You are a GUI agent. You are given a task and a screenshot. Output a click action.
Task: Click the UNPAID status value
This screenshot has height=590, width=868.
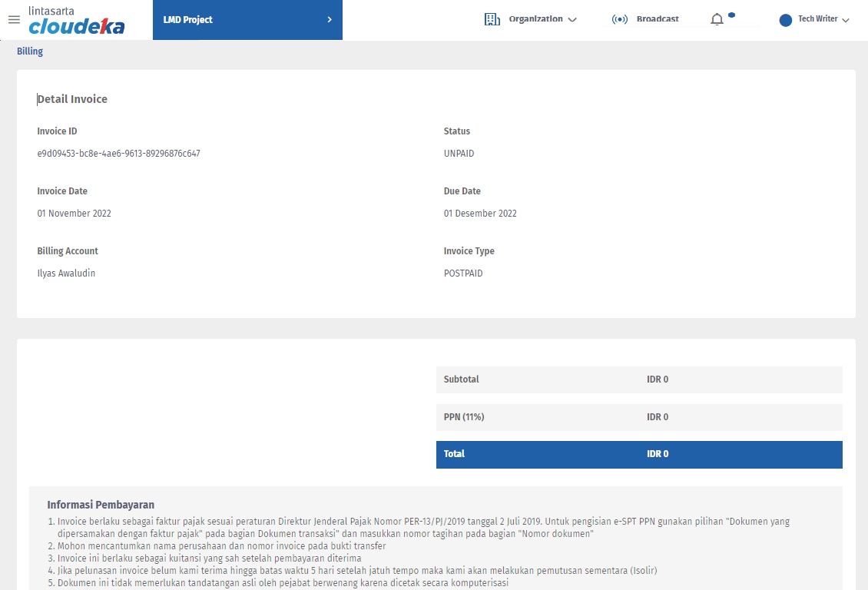(459, 154)
